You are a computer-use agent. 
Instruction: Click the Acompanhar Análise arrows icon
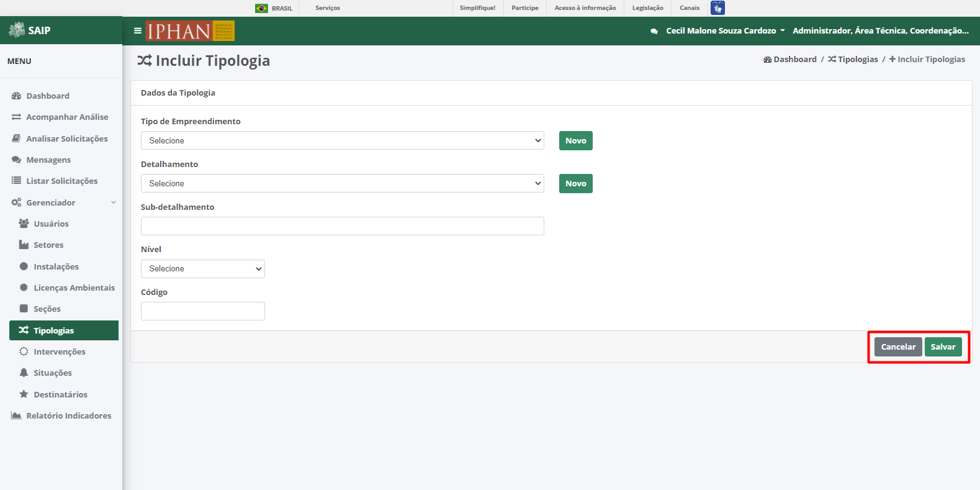17,117
